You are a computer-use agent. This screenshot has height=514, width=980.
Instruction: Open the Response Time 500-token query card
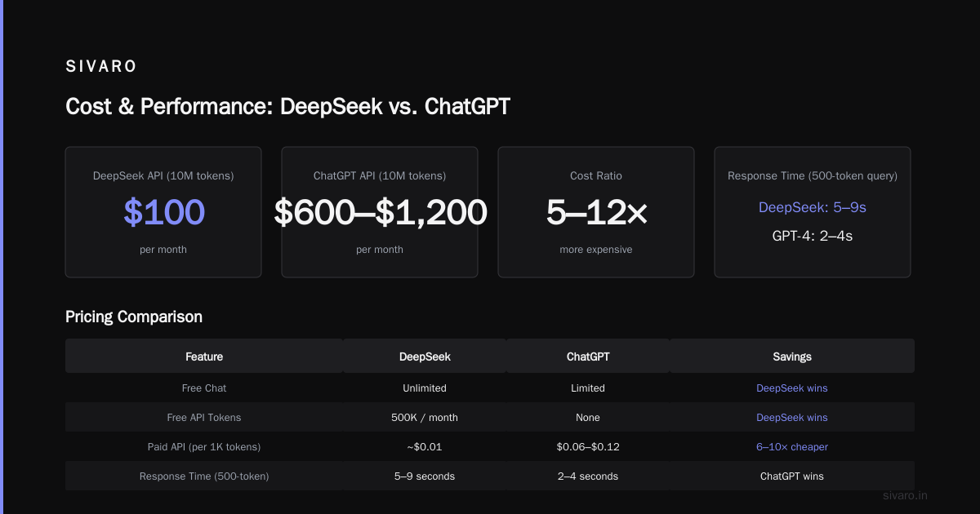(813, 212)
